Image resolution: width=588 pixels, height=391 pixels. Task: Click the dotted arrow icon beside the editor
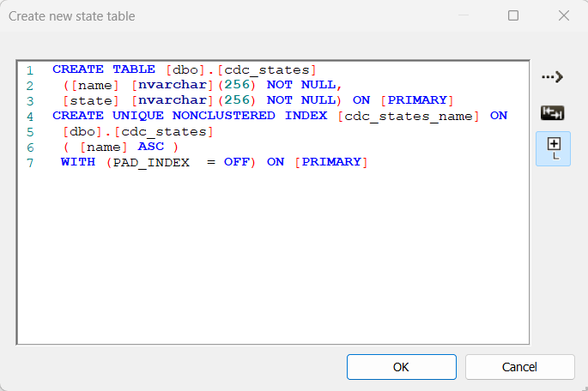552,77
